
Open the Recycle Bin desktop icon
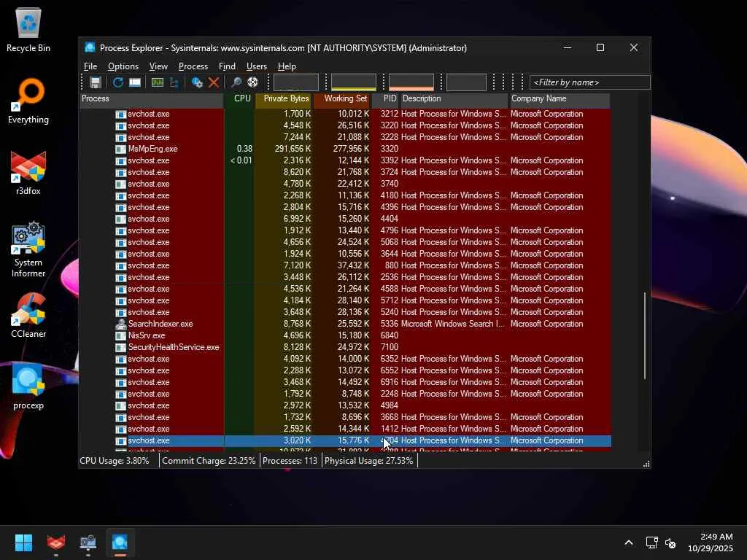[x=28, y=29]
